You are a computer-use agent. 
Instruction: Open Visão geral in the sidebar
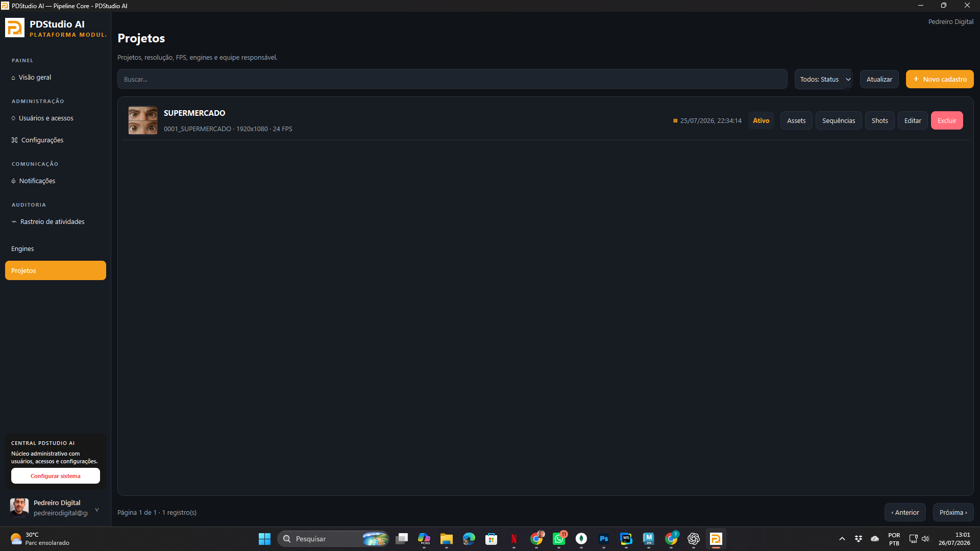click(x=56, y=78)
